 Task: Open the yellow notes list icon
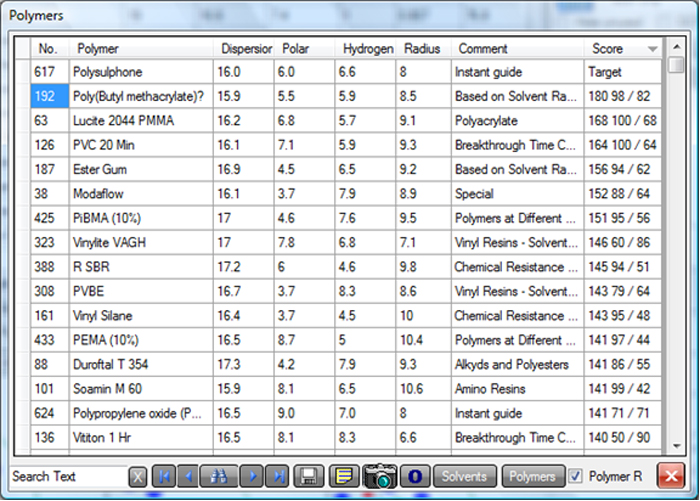[x=344, y=476]
